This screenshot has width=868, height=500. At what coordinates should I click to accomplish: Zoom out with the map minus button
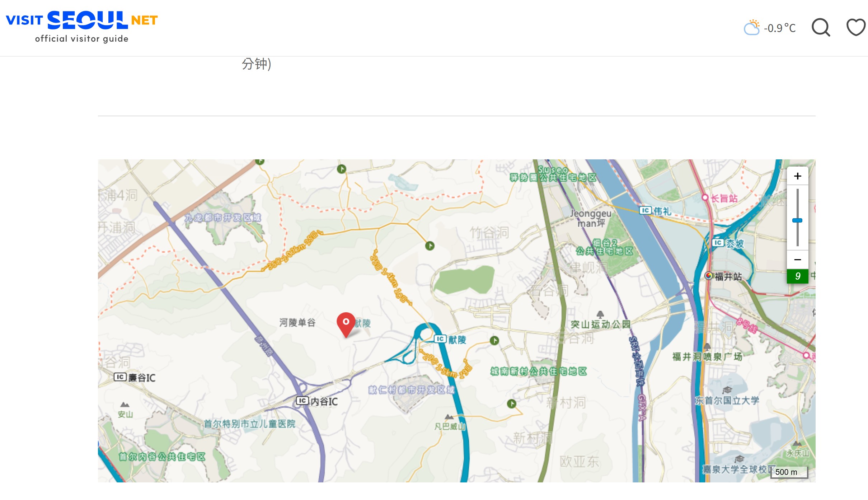pyautogui.click(x=797, y=260)
